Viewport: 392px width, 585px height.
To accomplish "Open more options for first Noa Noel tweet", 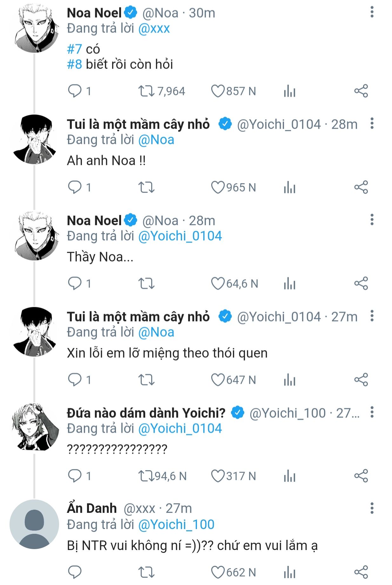I will pos(372,12).
